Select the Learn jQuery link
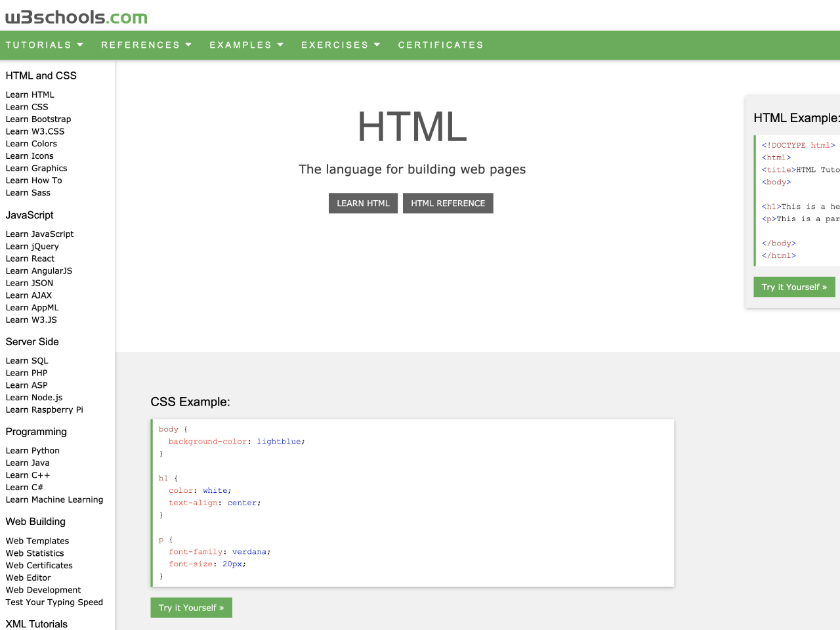 [x=32, y=247]
